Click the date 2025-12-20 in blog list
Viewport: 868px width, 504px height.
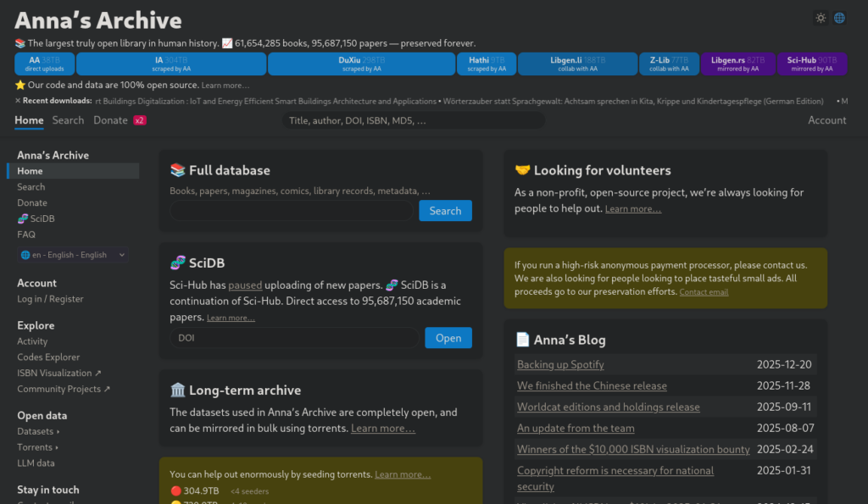pyautogui.click(x=784, y=364)
